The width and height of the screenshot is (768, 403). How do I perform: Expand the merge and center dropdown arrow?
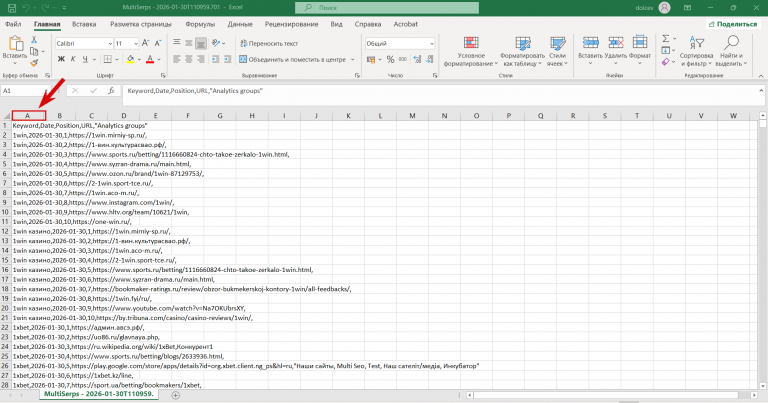(353, 59)
